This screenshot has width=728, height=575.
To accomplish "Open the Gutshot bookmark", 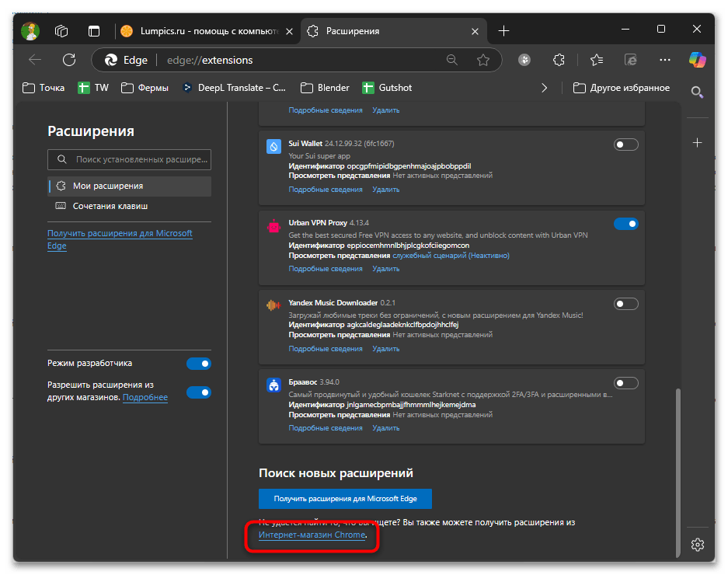I will [x=387, y=88].
